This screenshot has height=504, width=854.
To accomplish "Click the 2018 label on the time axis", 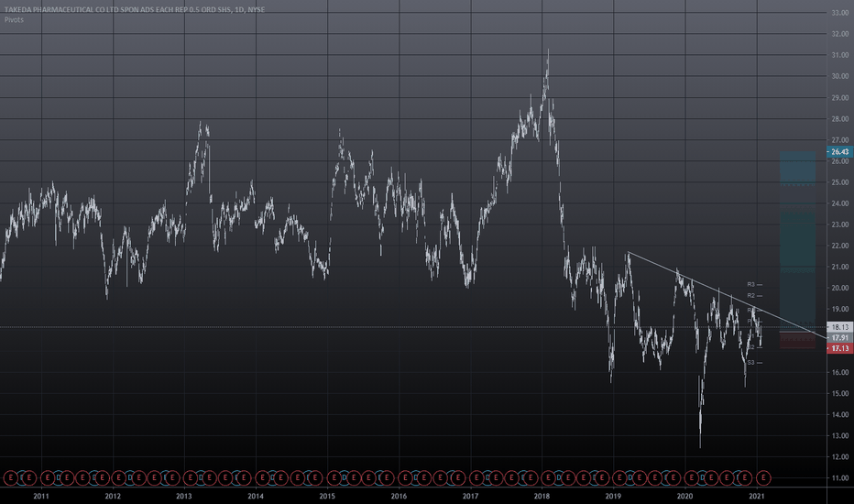I will click(x=542, y=496).
